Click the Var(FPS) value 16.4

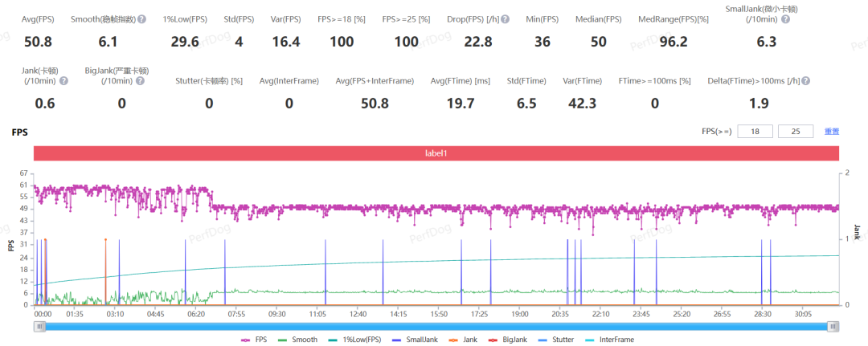(x=286, y=42)
